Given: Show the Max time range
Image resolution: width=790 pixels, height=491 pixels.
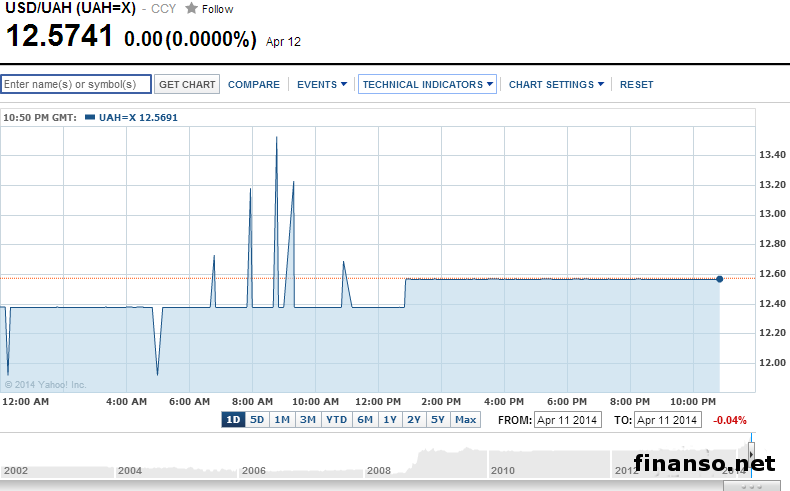Looking at the screenshot, I should 465,420.
